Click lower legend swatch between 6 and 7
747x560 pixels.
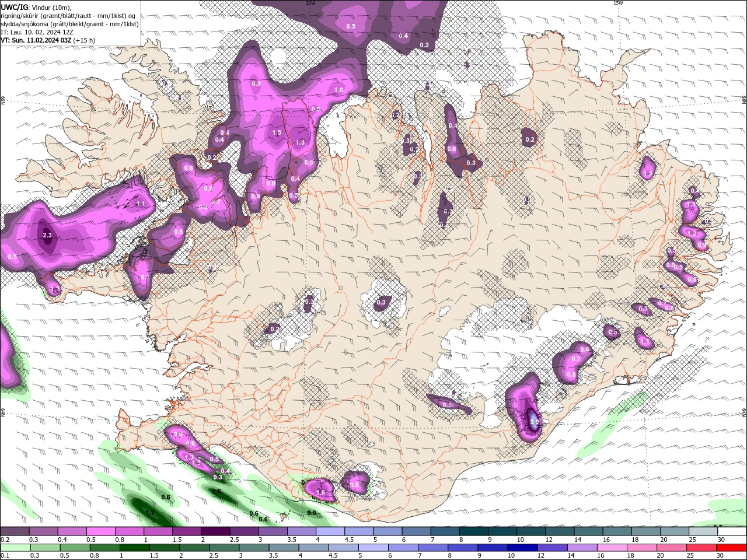[x=403, y=548]
